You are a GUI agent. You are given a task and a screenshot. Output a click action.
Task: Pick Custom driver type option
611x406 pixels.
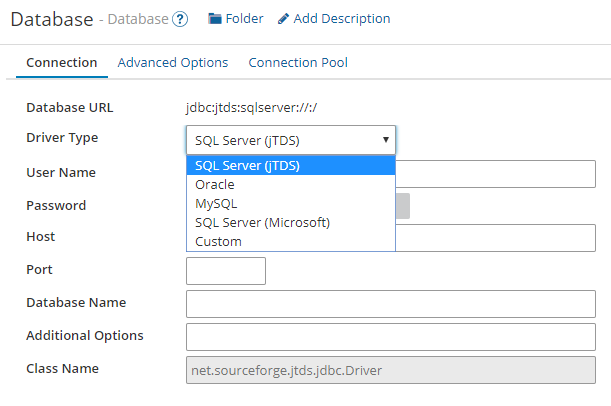tap(291, 242)
